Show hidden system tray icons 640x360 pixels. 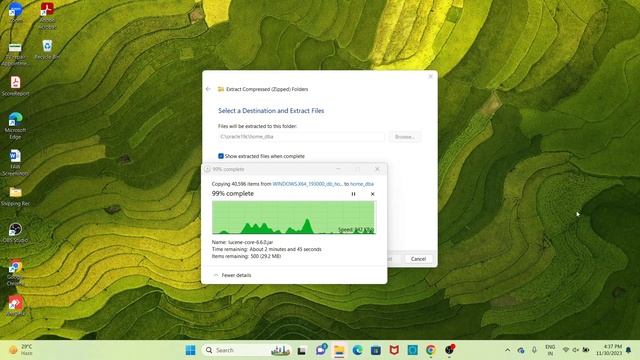tap(507, 350)
